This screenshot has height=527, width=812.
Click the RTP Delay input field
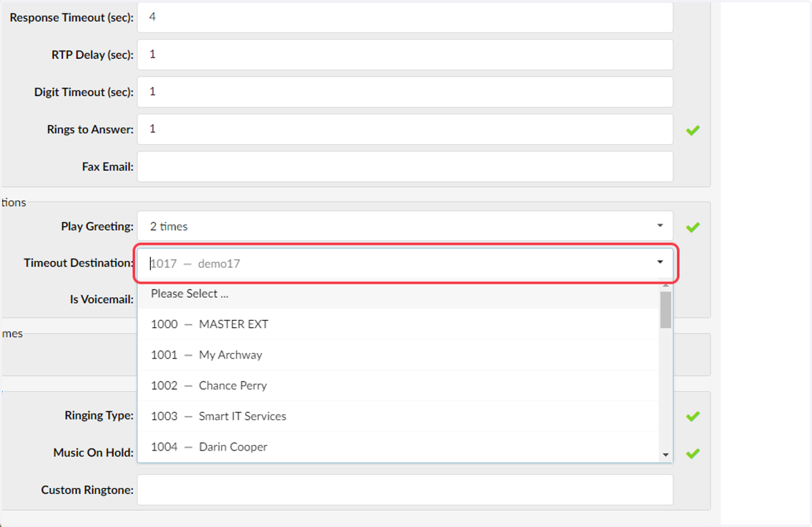(405, 54)
